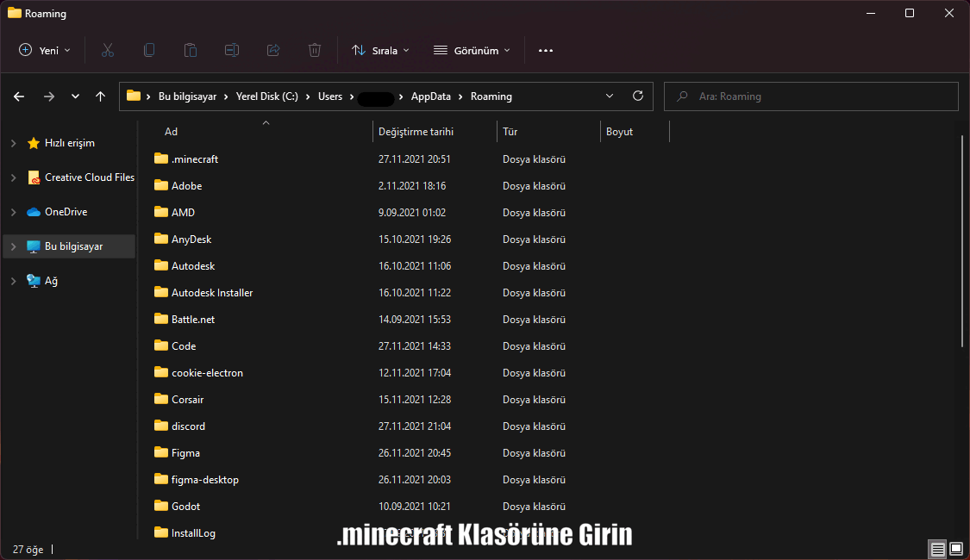Open the Sırala sort dropdown
This screenshot has height=560, width=970.
tap(380, 50)
